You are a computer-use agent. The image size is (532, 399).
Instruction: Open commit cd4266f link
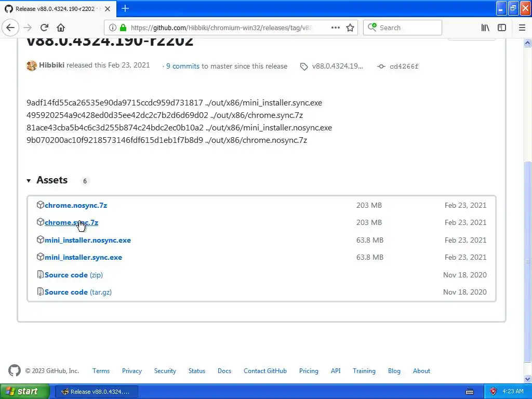click(x=404, y=66)
